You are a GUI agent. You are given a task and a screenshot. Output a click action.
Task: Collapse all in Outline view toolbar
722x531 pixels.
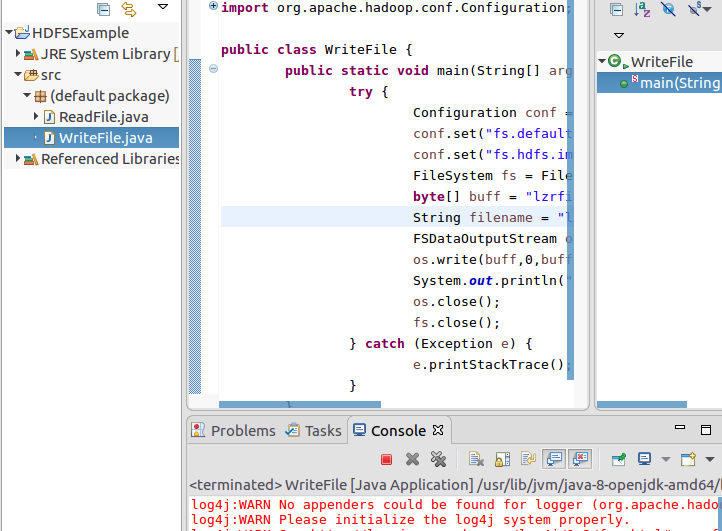[x=616, y=9]
